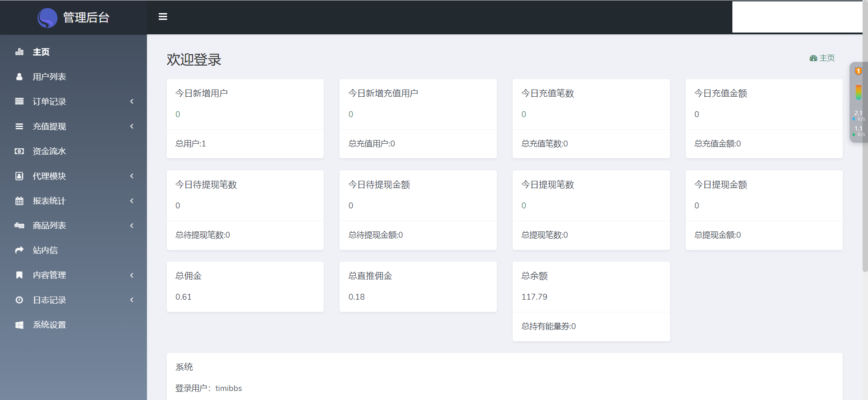Viewport: 868px width, 400px height.
Task: Open the 主页 sidebar menu item
Action: tap(73, 52)
